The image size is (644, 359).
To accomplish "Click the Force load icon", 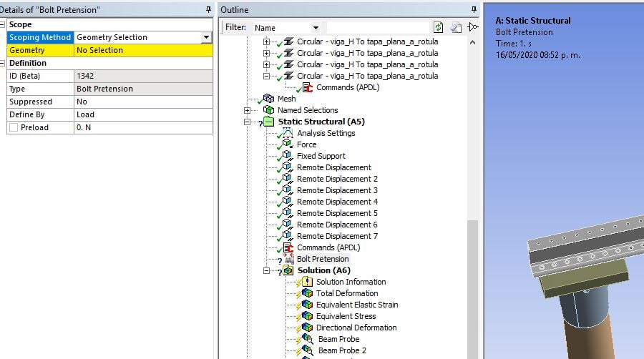I will (x=288, y=144).
